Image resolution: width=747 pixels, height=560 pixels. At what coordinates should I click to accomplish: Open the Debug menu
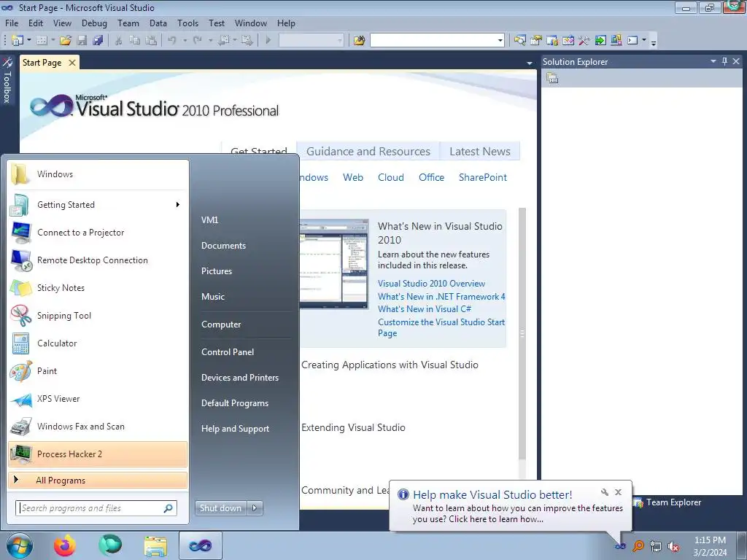tap(94, 23)
